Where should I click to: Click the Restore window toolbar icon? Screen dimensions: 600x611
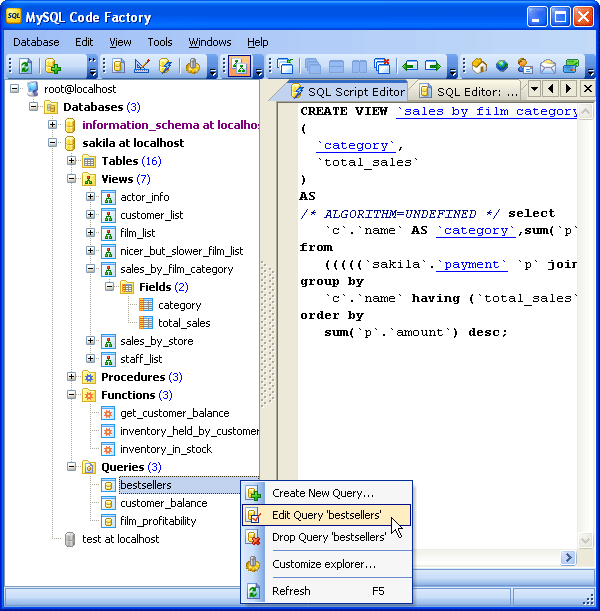(x=285, y=66)
